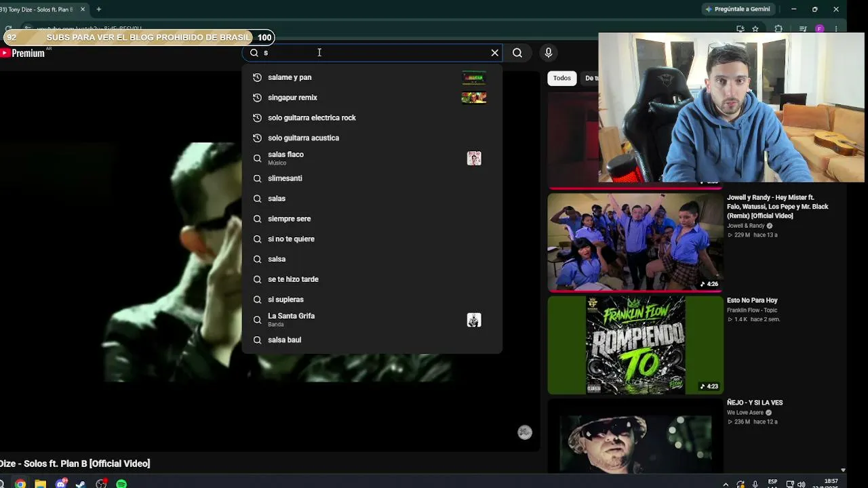Screen dimensions: 868x488
Task: Open Spotify from the taskbar
Action: click(121, 484)
